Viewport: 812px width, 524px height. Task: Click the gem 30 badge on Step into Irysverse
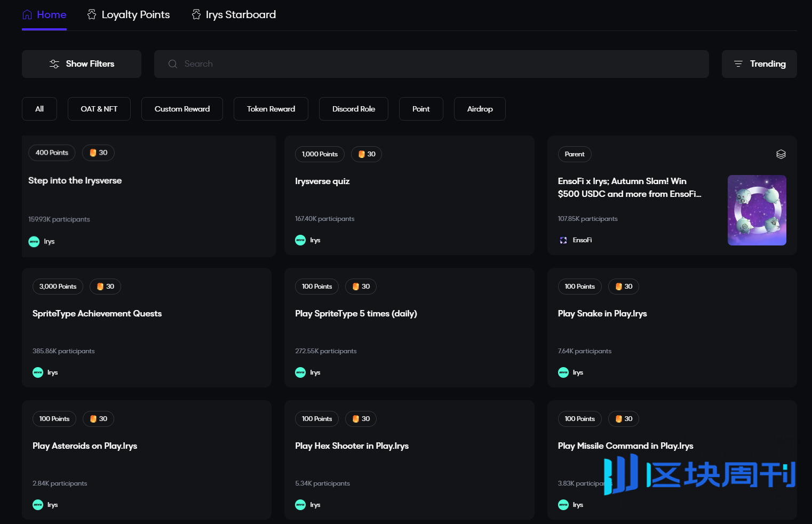(x=98, y=153)
